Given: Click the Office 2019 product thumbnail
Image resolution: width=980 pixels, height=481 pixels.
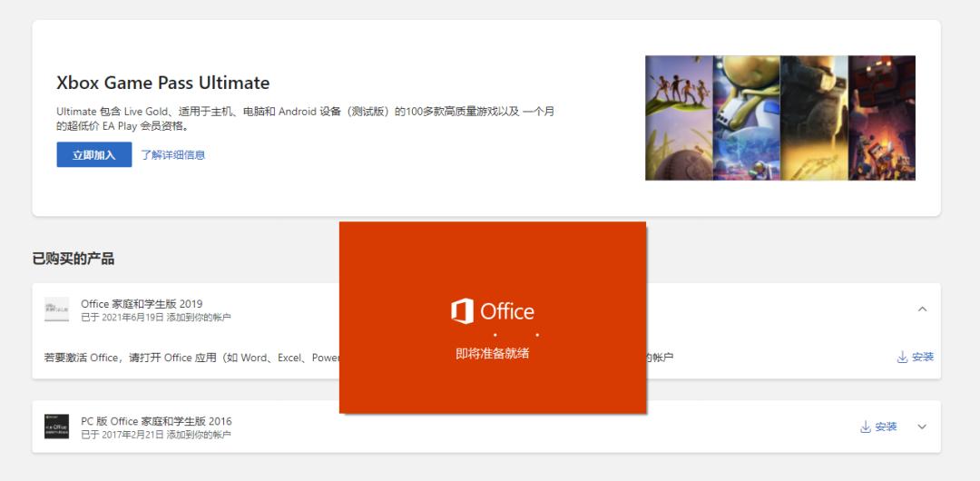Looking at the screenshot, I should (56, 309).
